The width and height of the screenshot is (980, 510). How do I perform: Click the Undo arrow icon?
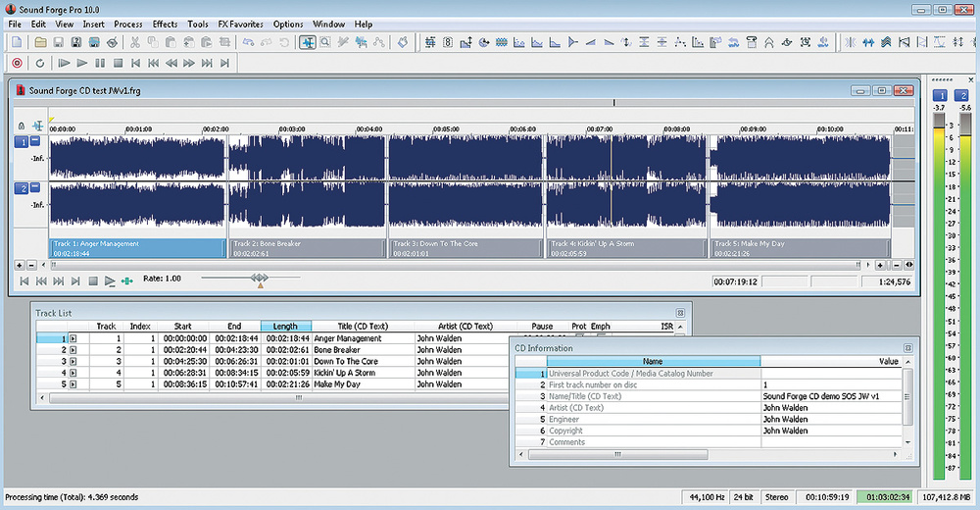pyautogui.click(x=249, y=42)
